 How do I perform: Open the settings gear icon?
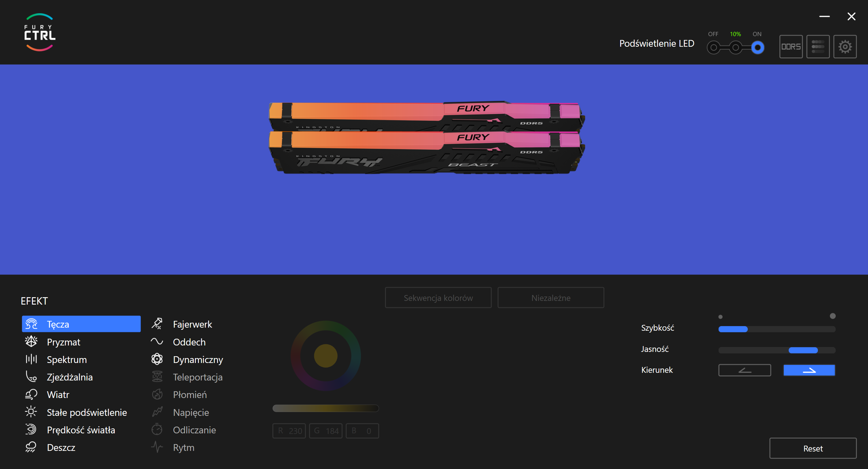click(x=845, y=46)
